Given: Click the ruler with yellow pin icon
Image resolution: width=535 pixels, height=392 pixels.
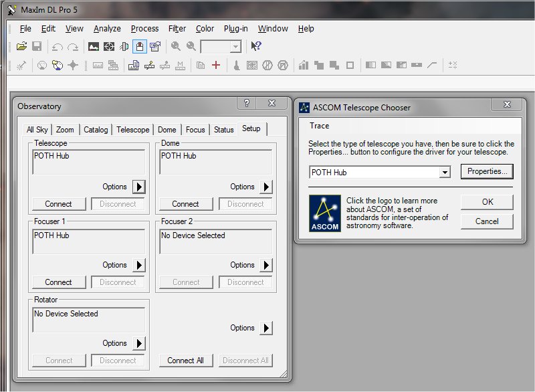Looking at the screenshot, I should point(149,65).
